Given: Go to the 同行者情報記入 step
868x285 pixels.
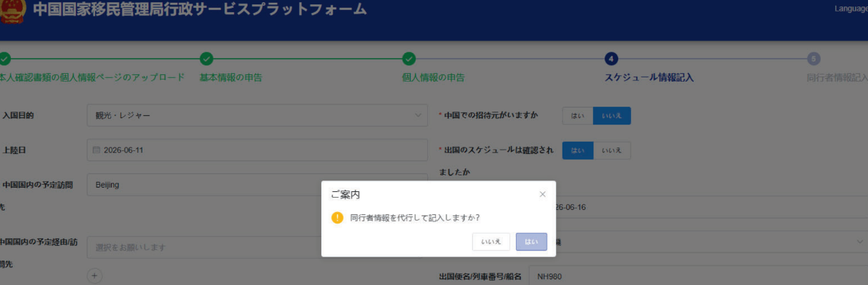Looking at the screenshot, I should tap(837, 77).
